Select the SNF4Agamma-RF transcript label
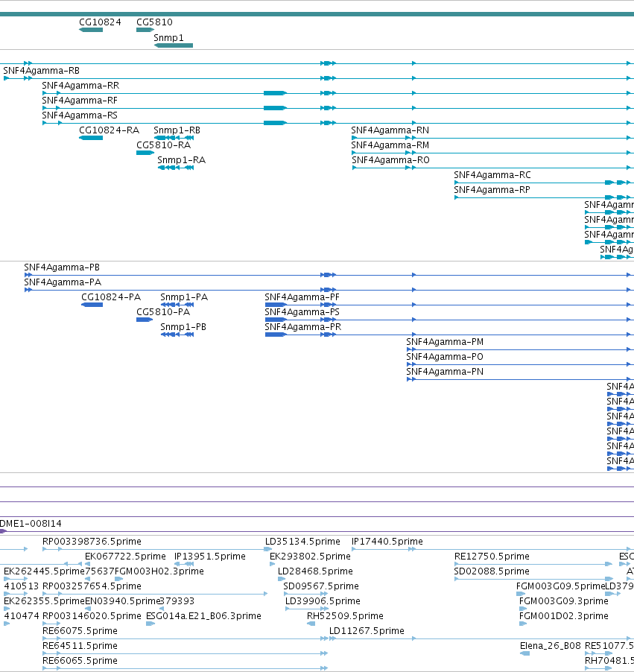 pyautogui.click(x=80, y=101)
